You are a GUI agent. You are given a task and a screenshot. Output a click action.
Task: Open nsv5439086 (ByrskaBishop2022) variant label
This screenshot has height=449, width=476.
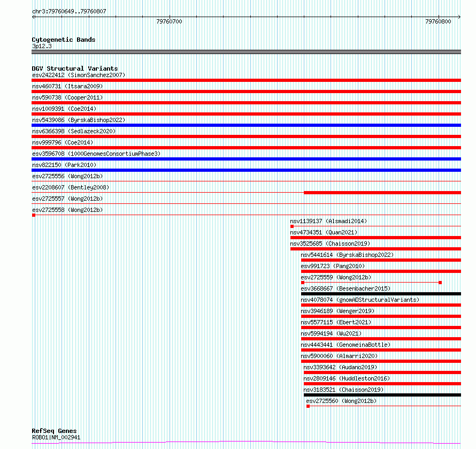79,120
